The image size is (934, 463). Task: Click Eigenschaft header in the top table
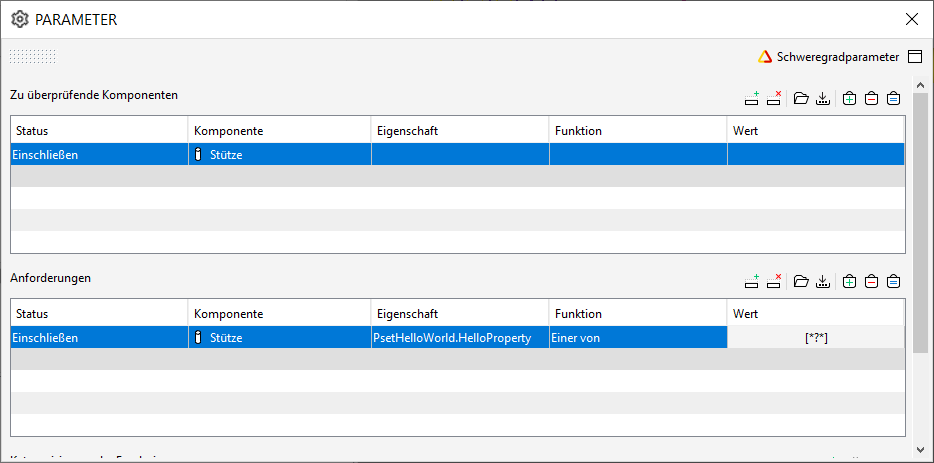(x=460, y=130)
